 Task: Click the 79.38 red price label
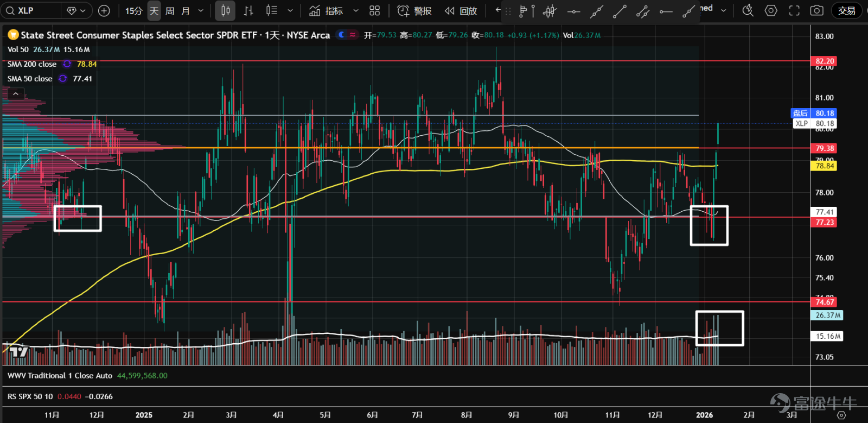click(824, 148)
